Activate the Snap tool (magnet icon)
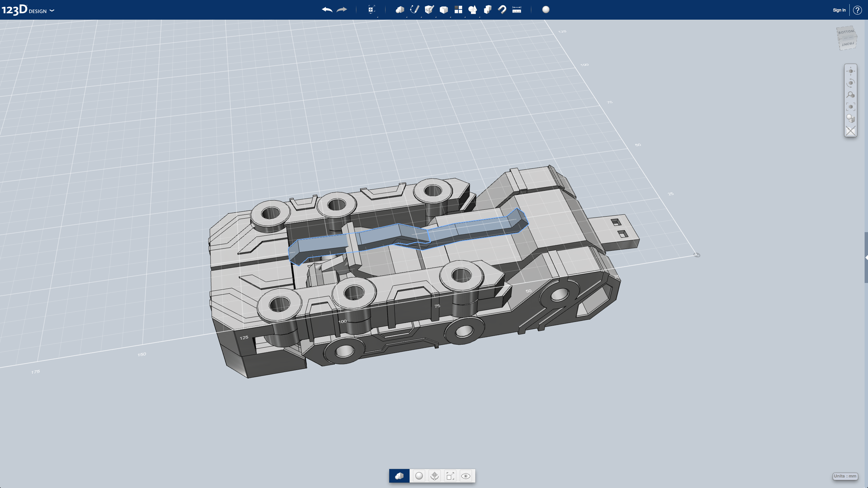Viewport: 868px width, 488px height. coord(502,10)
